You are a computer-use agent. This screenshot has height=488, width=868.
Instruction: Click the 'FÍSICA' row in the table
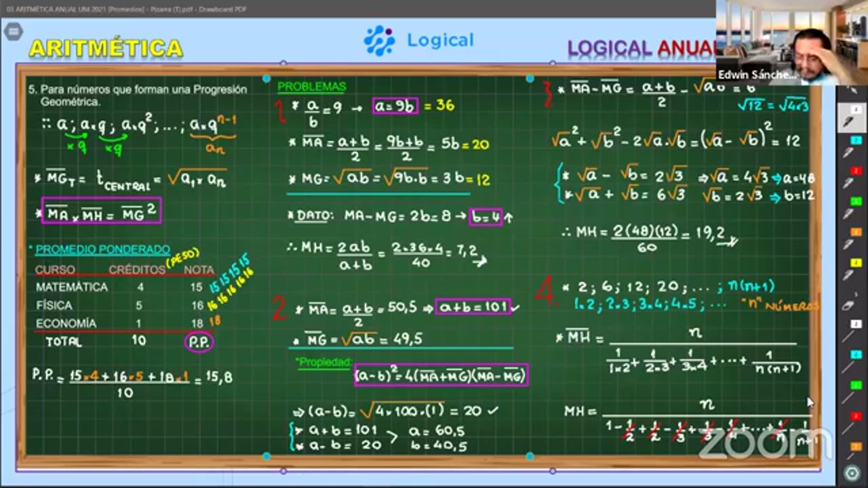120,306
